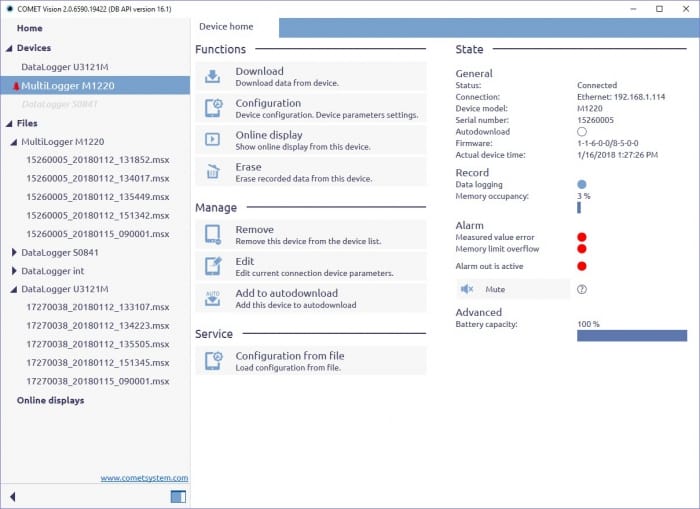This screenshot has width=700, height=509.
Task: Click the Download data icon
Action: pos(213,77)
